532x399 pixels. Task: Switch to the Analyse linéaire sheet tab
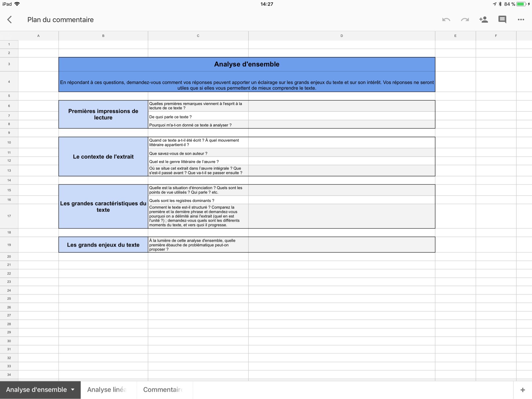coord(108,390)
